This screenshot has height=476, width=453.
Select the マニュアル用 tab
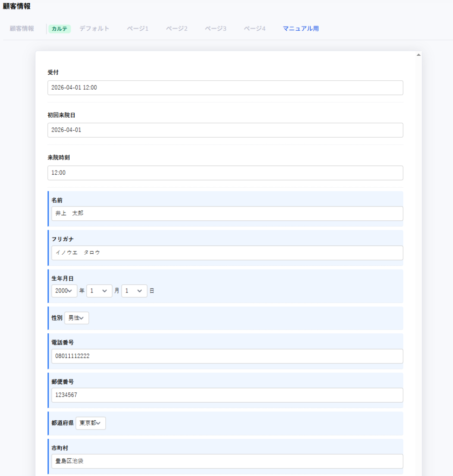coord(301,29)
